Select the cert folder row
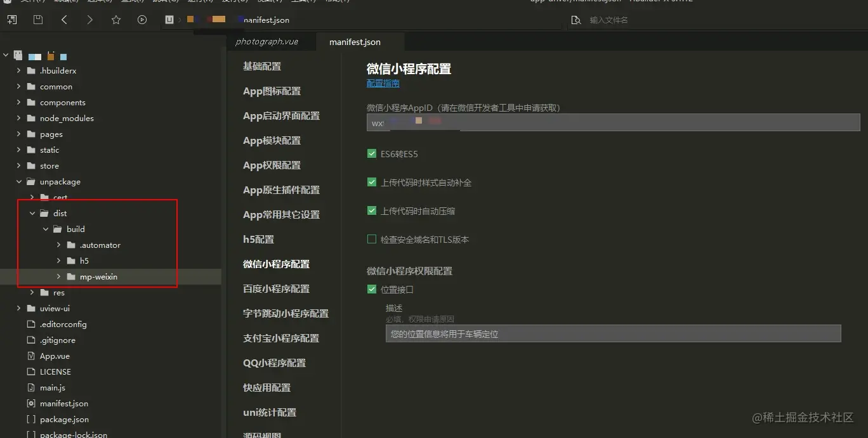This screenshot has height=438, width=868. click(x=110, y=197)
